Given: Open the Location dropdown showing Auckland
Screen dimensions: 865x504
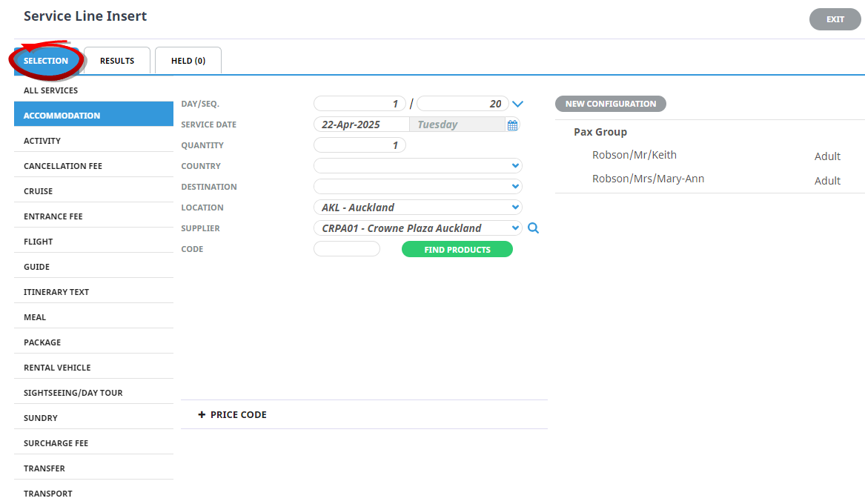Looking at the screenshot, I should click(418, 208).
